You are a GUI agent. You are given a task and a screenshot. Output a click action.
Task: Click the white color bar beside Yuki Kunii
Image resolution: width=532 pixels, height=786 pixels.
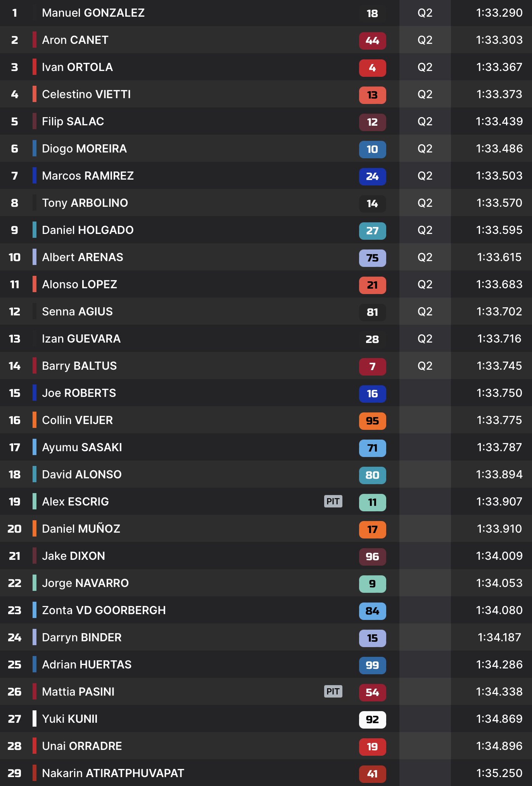coord(35,719)
